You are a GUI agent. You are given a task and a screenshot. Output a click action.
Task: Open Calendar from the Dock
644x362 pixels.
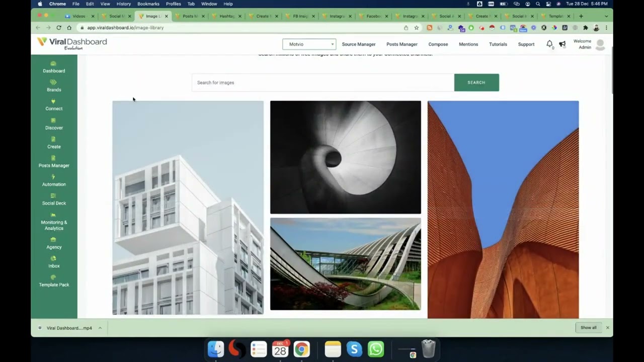(x=280, y=349)
